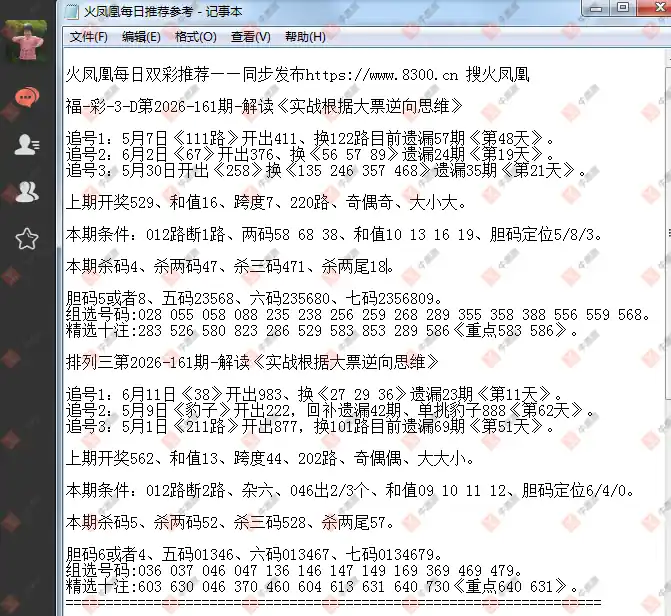Click the first line 火凤凰每日双彩推荐
This screenshot has width=671, height=616.
pyautogui.click(x=297, y=75)
